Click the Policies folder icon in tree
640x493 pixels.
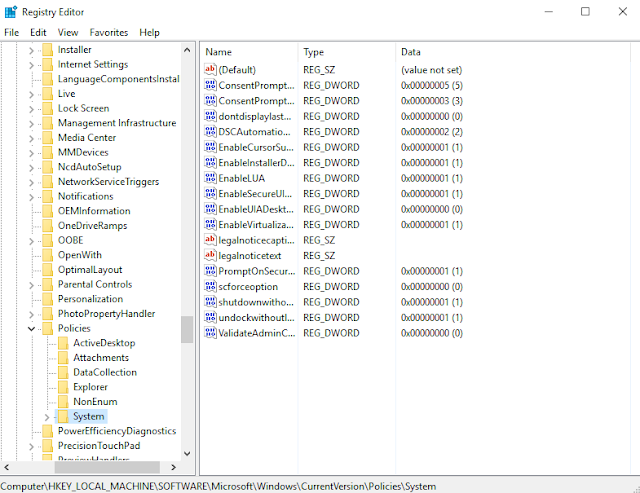[x=48, y=328]
